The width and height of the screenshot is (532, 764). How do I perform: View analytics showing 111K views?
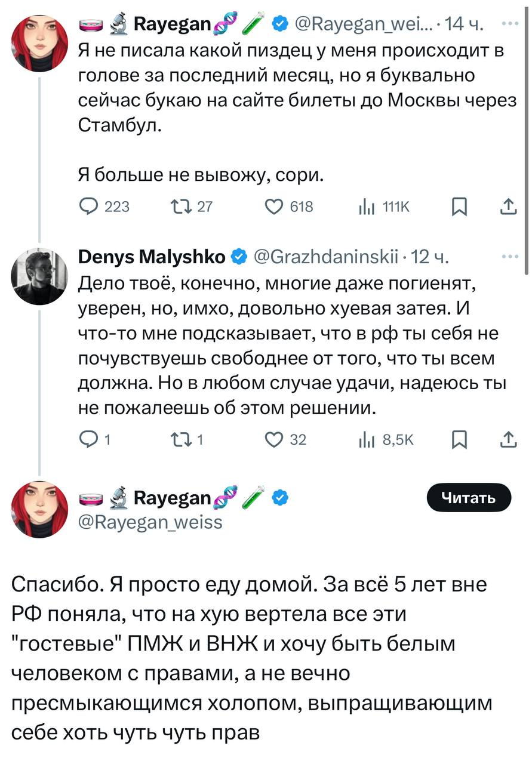(x=365, y=207)
